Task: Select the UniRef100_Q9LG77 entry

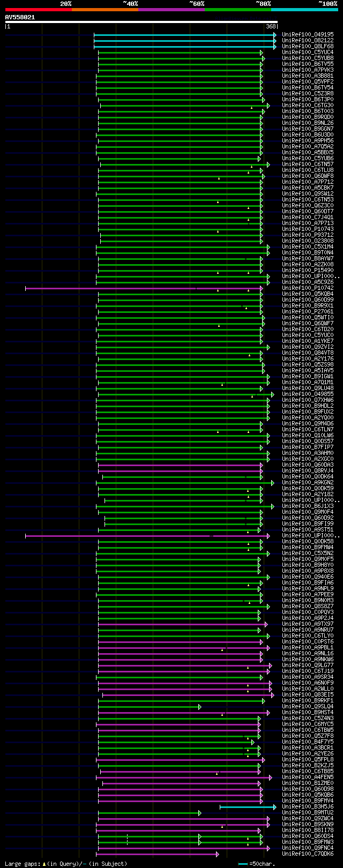Action: (x=308, y=665)
